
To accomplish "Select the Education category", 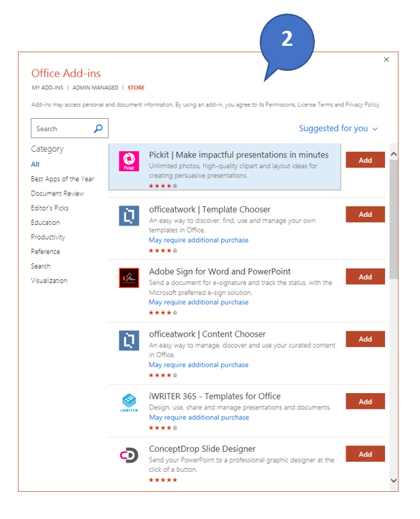I will point(45,223).
